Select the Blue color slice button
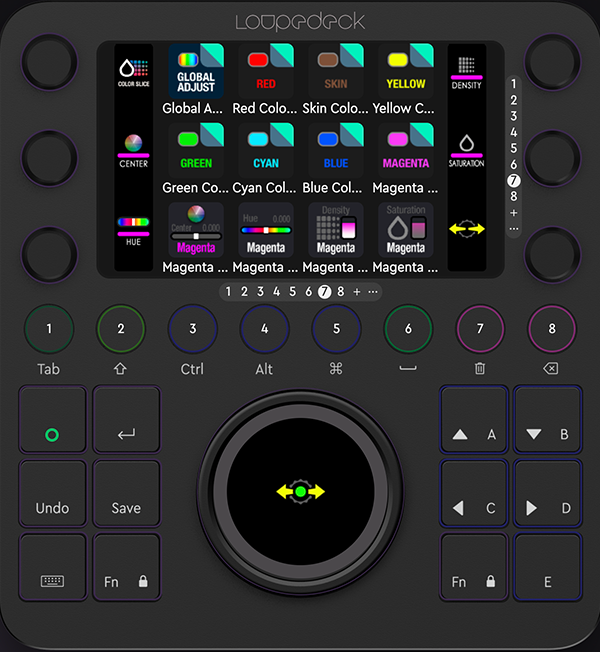This screenshot has width=600, height=652. pos(336,150)
